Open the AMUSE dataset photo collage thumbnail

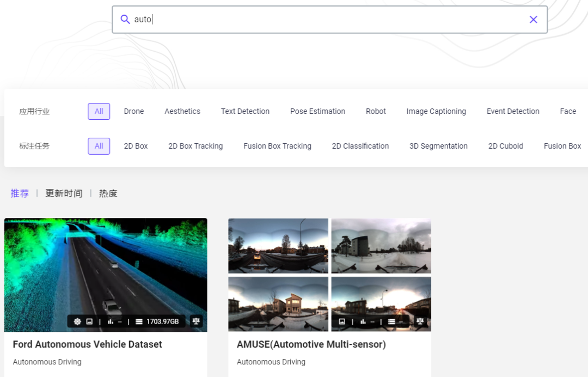(329, 275)
